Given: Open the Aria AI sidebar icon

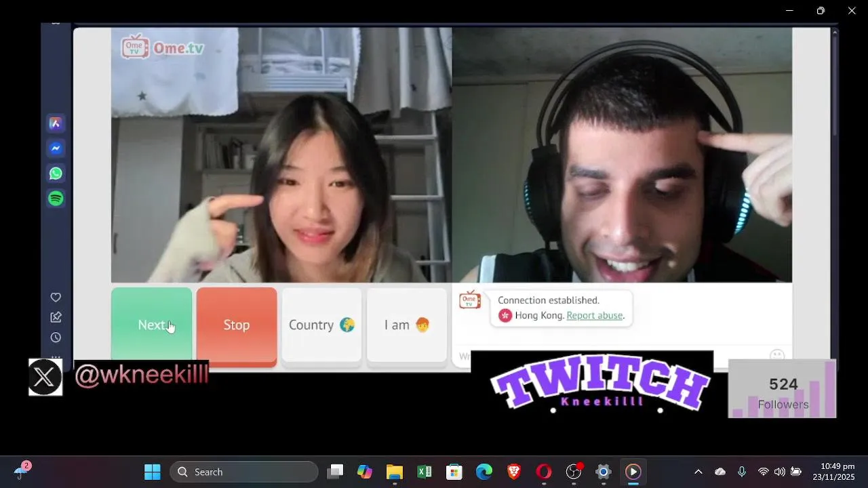Looking at the screenshot, I should click(56, 123).
